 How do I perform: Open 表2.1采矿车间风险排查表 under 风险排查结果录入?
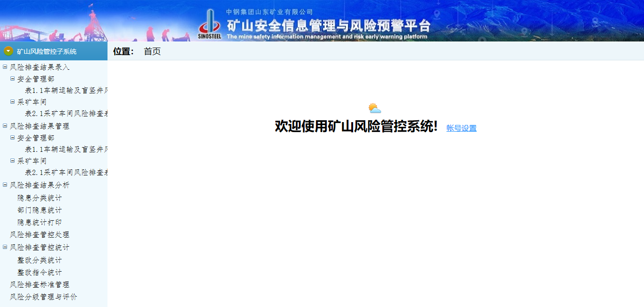pos(66,113)
